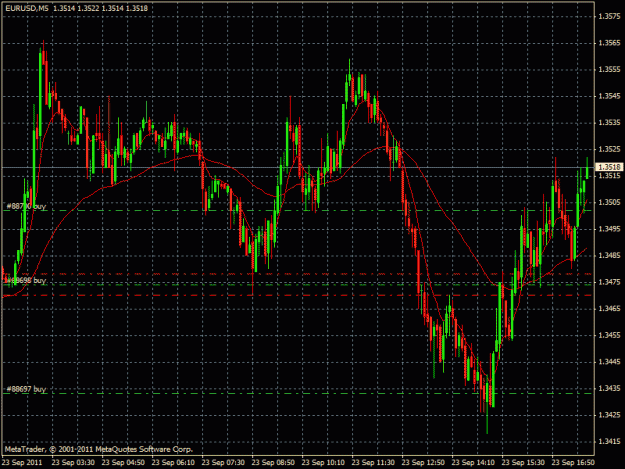Click the 1.3415 price axis label

[609, 442]
